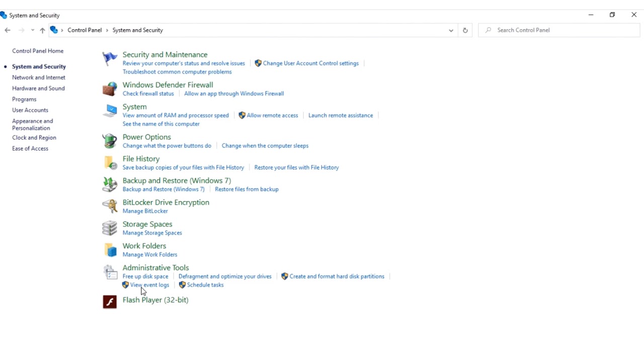This screenshot has width=644, height=362.
Task: Click the Control Panel icon in address bar
Action: click(x=54, y=30)
